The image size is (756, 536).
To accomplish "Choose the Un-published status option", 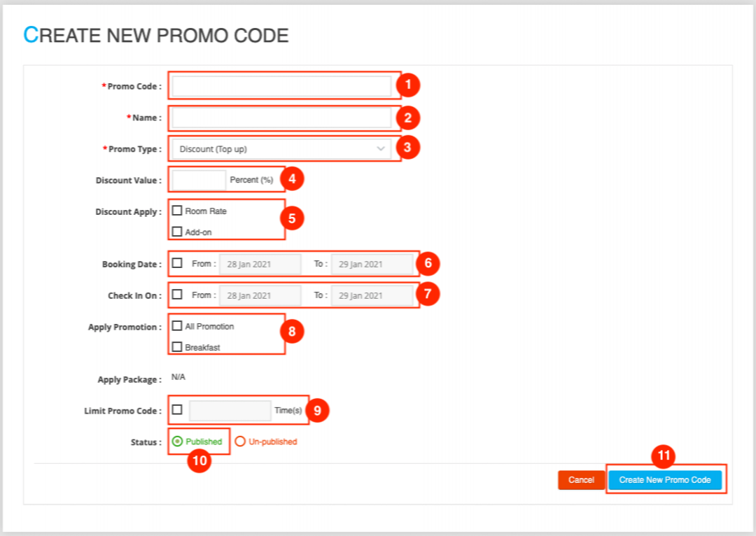I will 240,442.
